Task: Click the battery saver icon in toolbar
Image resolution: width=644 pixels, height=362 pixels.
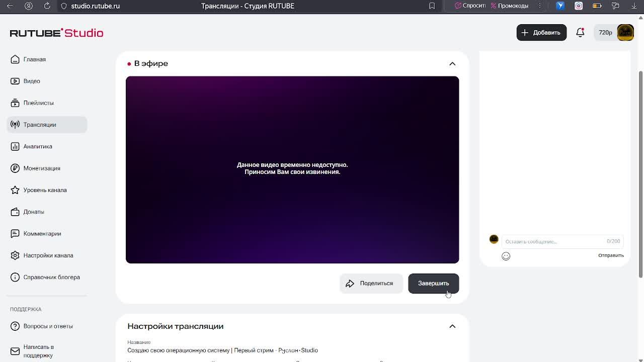Action: (x=597, y=6)
